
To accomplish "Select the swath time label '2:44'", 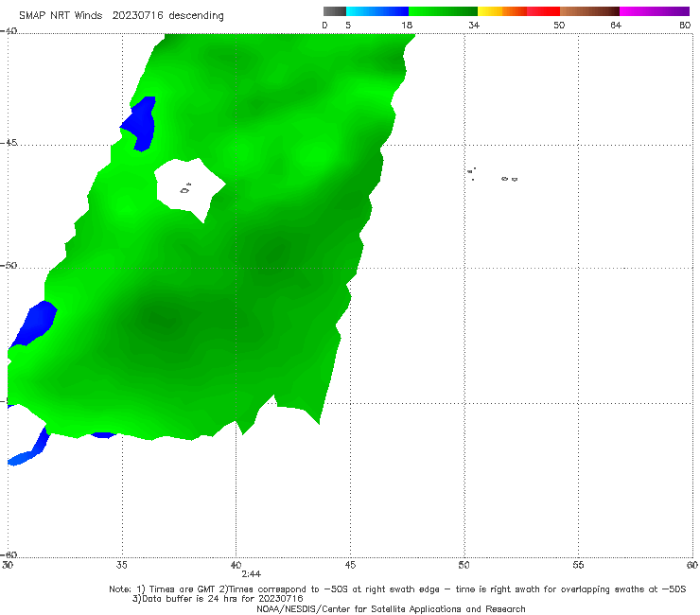I will pyautogui.click(x=252, y=574).
